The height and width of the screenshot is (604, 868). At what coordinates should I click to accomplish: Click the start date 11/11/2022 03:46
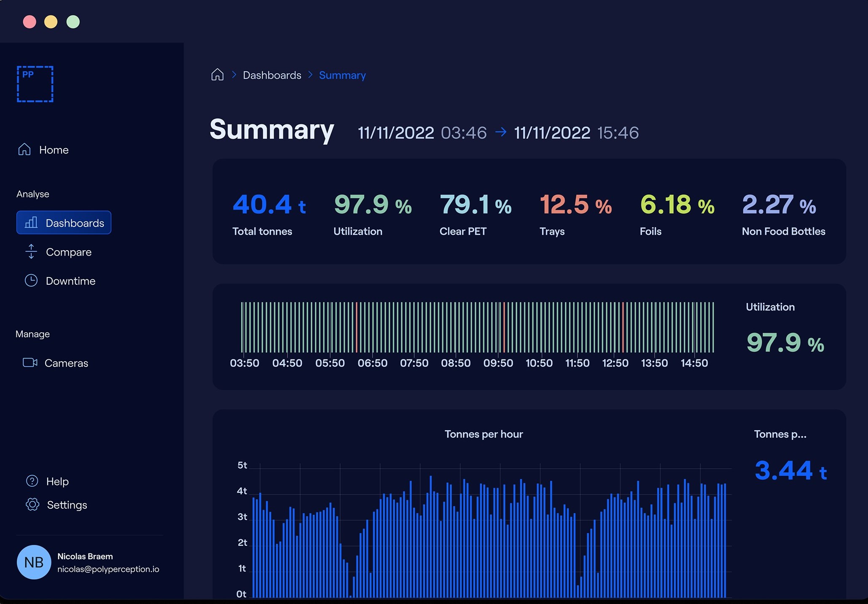click(422, 133)
